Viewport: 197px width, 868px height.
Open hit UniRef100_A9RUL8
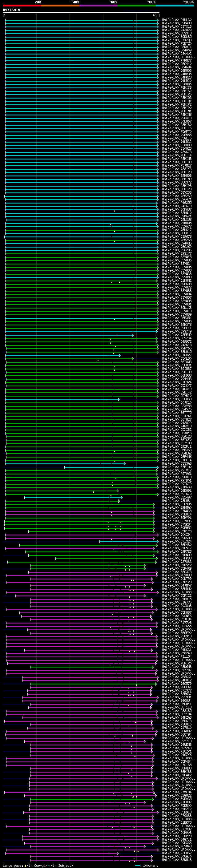177,477
